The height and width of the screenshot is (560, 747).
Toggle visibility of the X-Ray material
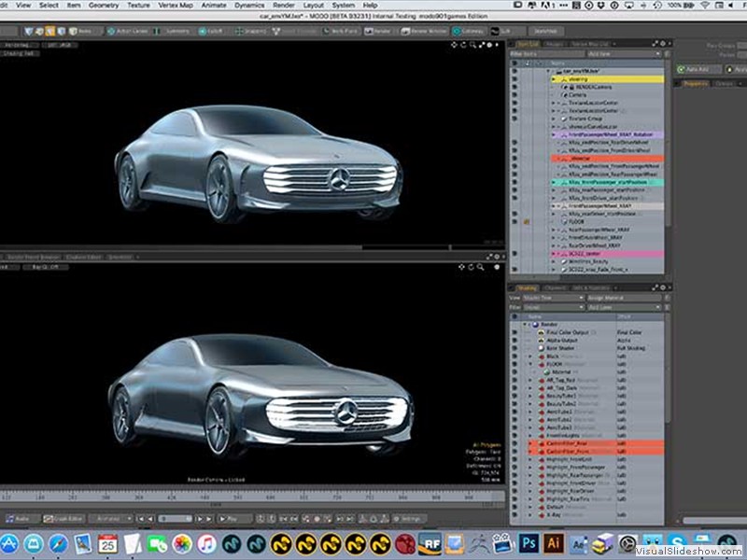514,515
